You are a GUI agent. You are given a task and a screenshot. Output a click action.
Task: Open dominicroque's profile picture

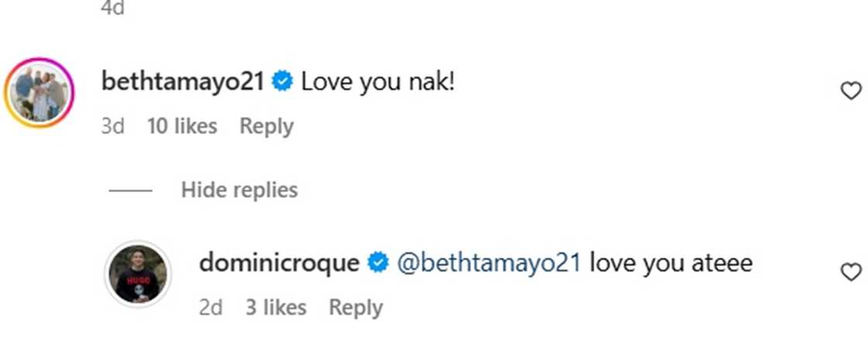tap(137, 274)
